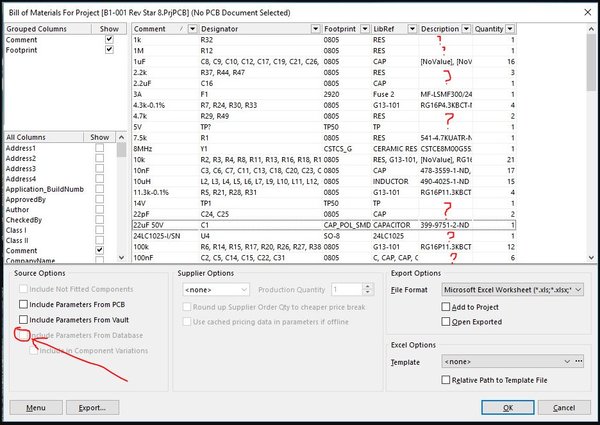
Task: Open the Comment column filter dropdown
Action: click(x=192, y=29)
